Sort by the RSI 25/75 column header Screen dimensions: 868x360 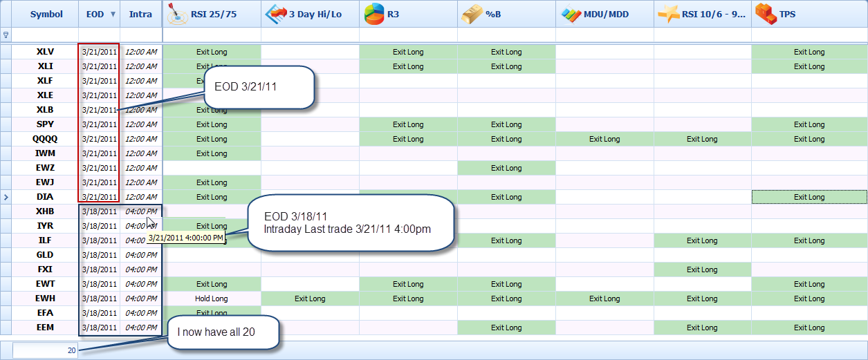click(x=212, y=14)
